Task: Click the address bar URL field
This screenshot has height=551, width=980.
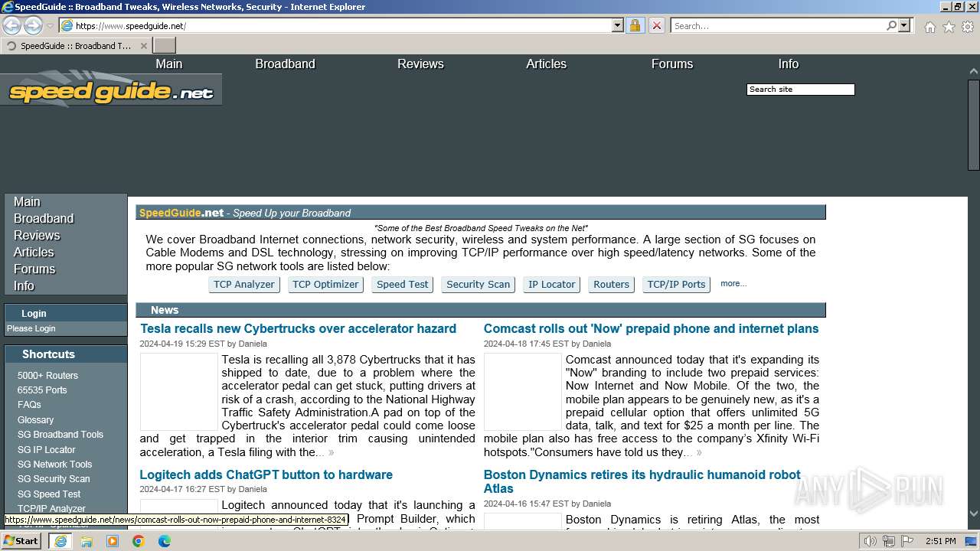Action: (341, 25)
